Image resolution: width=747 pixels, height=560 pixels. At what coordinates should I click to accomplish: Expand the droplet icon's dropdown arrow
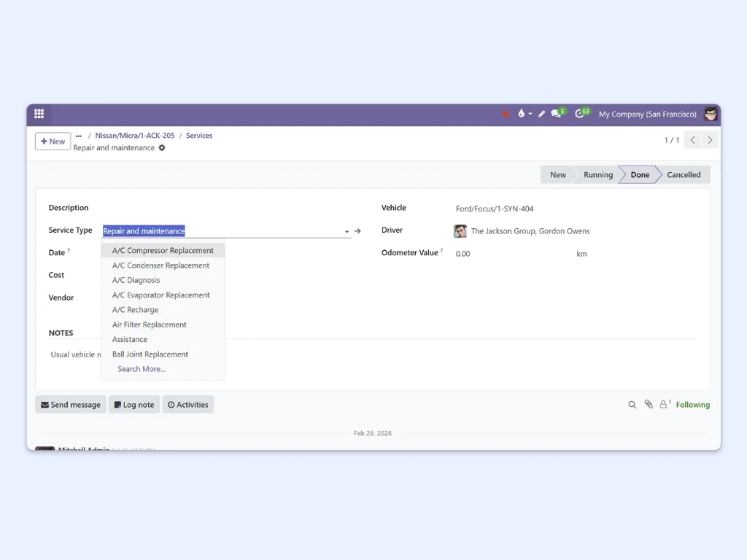click(x=530, y=115)
